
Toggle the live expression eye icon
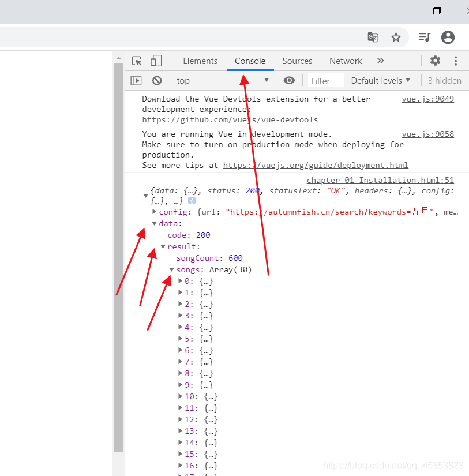click(289, 80)
